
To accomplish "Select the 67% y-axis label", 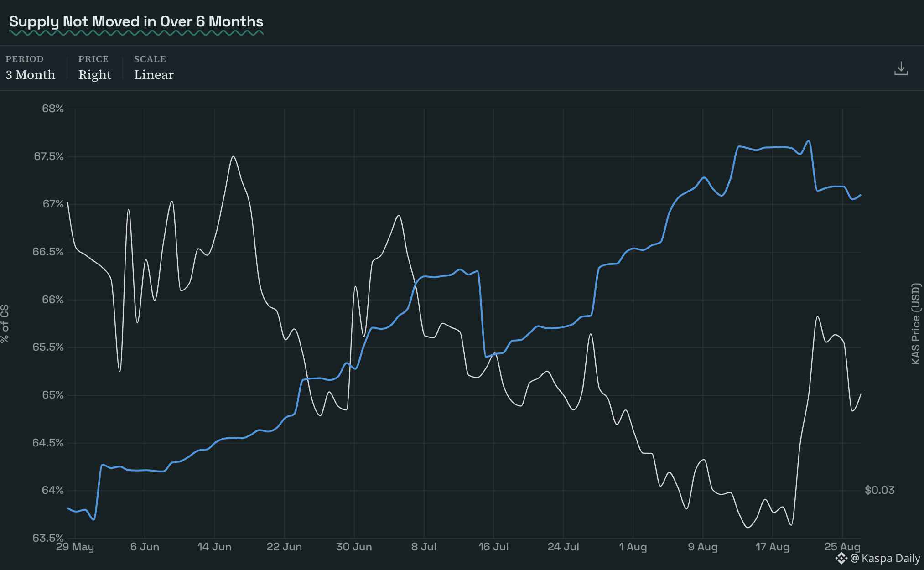I will 53,204.
